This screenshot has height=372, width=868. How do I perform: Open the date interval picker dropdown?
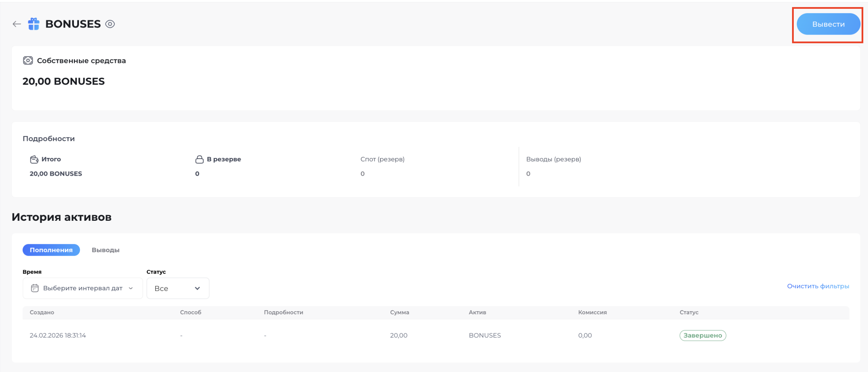click(x=83, y=288)
